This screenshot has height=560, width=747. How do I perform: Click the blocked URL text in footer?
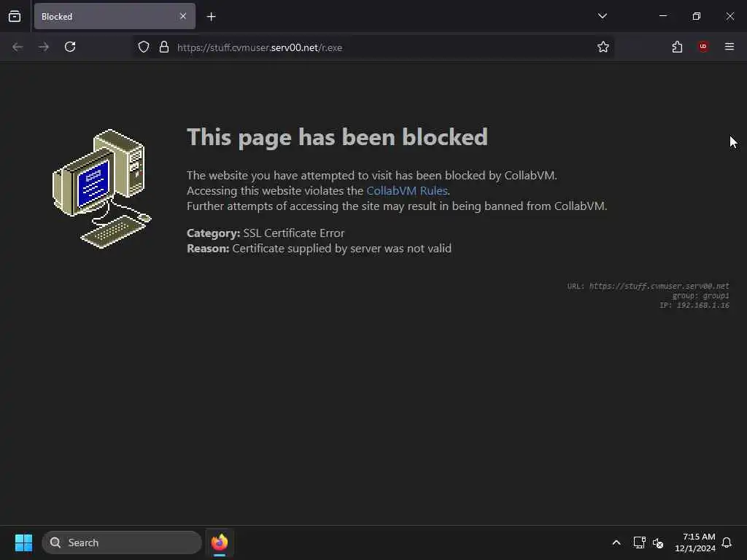(659, 286)
